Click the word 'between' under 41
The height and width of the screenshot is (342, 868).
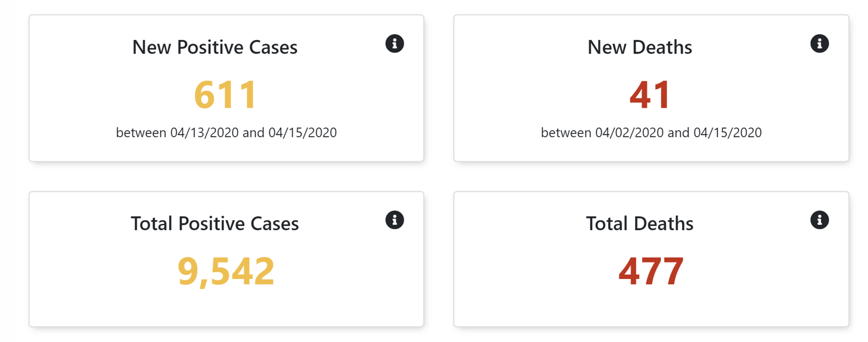click(x=566, y=132)
